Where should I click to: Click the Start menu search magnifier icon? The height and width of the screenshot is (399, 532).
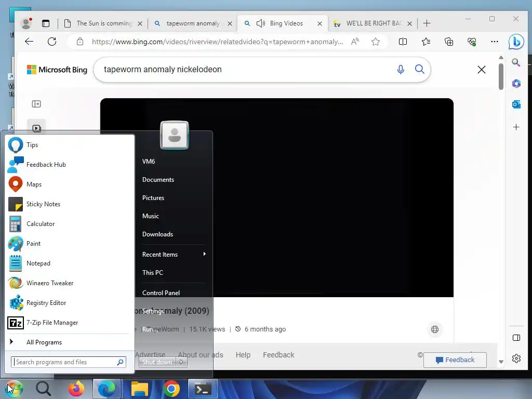tap(120, 362)
